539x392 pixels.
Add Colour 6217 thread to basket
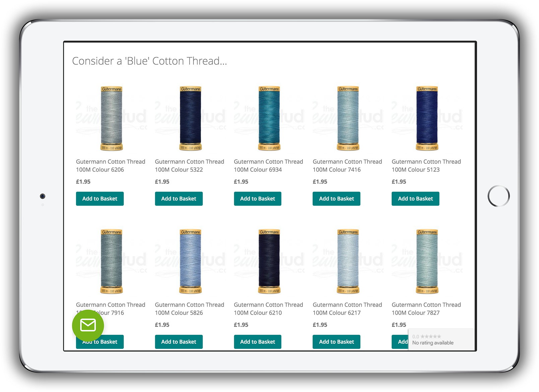point(337,342)
